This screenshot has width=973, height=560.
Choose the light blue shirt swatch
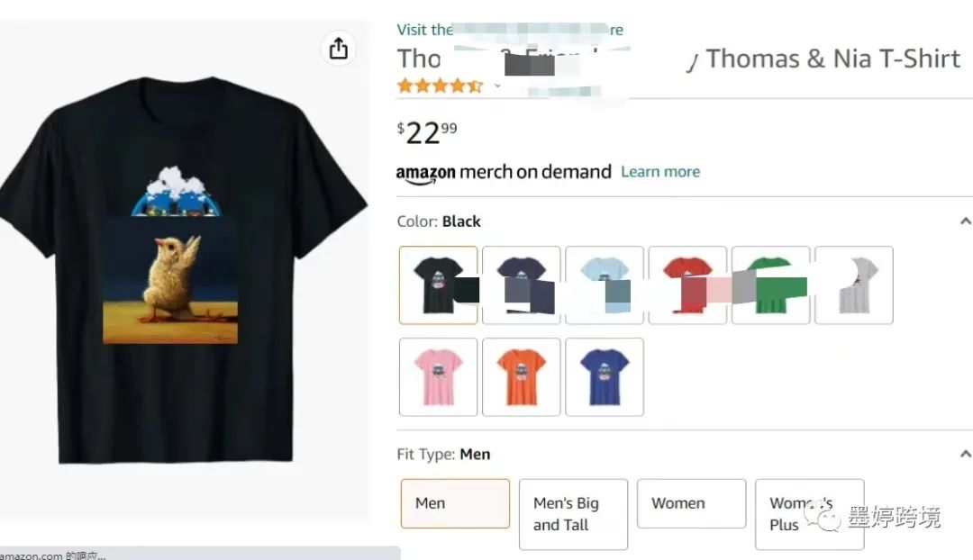click(605, 285)
